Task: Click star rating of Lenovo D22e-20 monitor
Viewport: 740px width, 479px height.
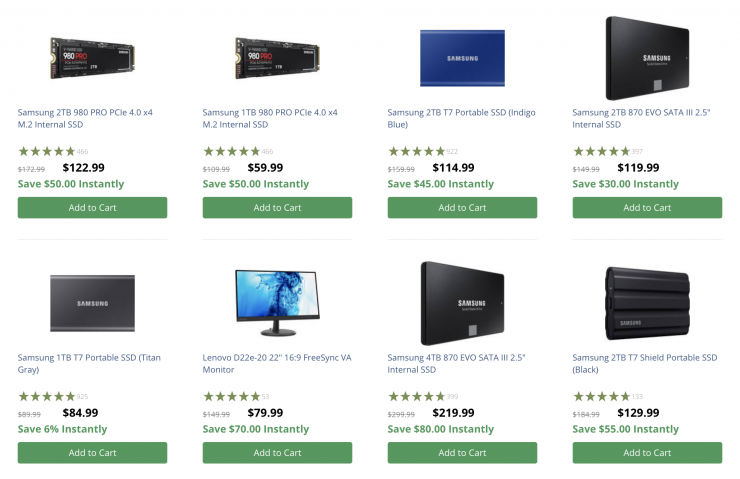Action: 231,397
